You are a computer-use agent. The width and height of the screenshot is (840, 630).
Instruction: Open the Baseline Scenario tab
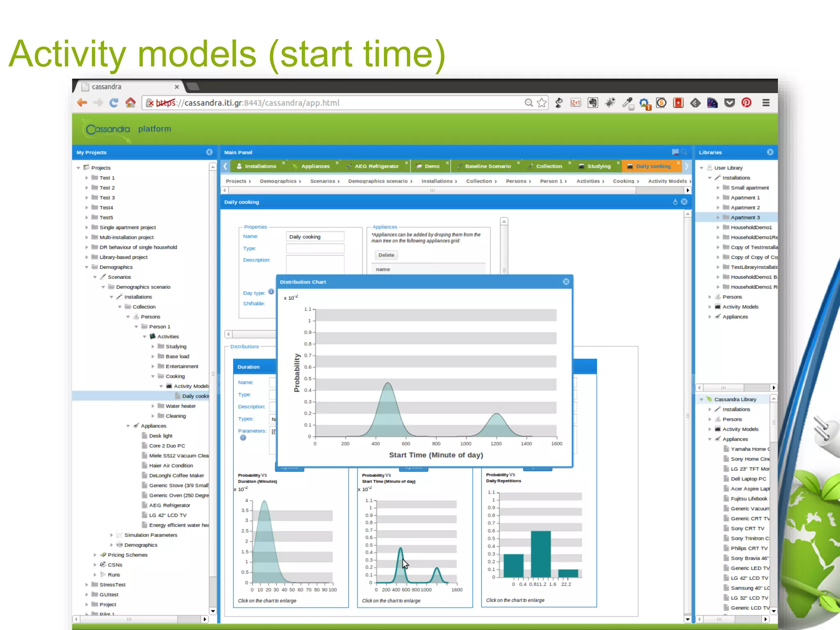pyautogui.click(x=487, y=166)
